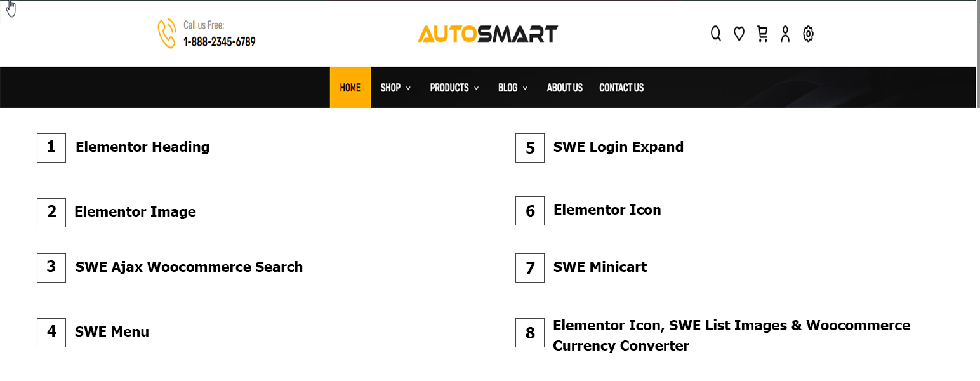Click the phone number 1-888-2345-6789

point(220,42)
